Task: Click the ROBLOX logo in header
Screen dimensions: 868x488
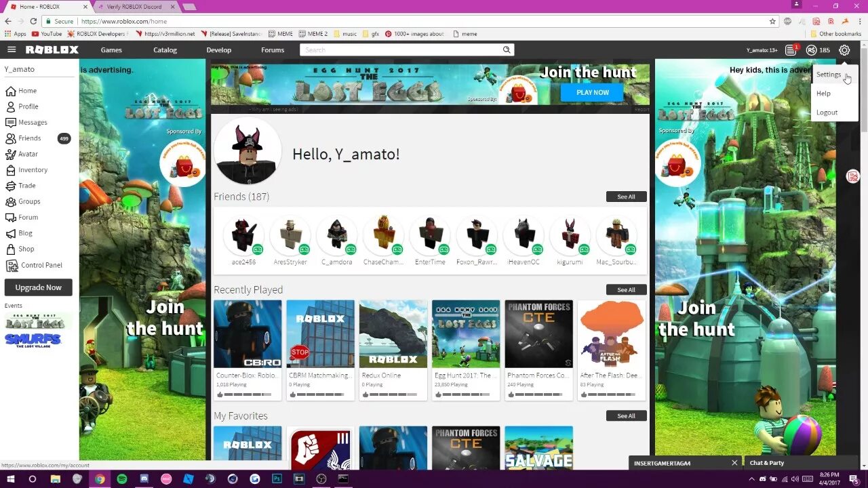Action: click(52, 49)
